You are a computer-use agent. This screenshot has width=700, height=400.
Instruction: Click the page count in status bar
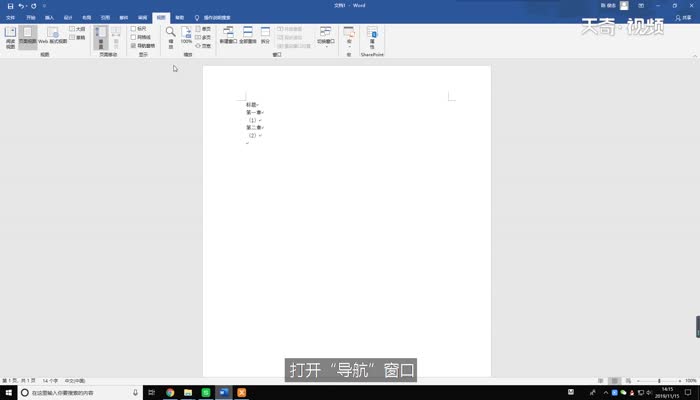pos(19,381)
